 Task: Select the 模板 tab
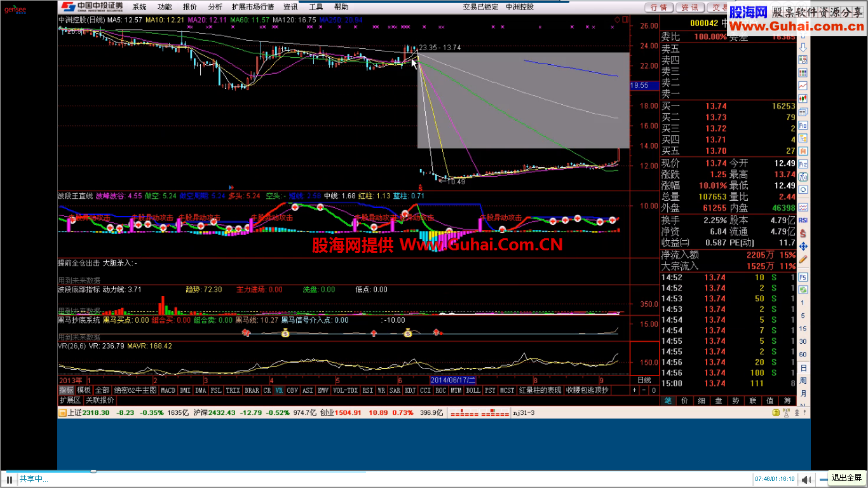pyautogui.click(x=85, y=390)
